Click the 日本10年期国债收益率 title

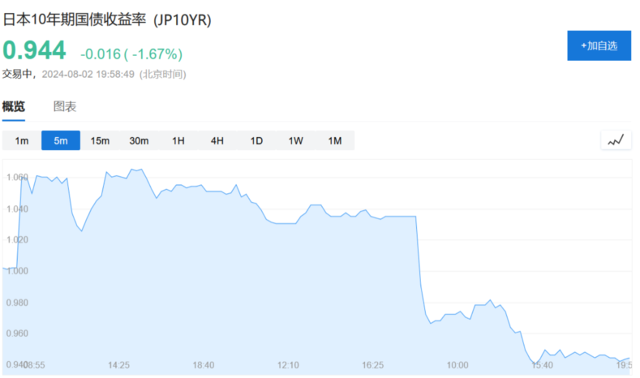pos(74,20)
